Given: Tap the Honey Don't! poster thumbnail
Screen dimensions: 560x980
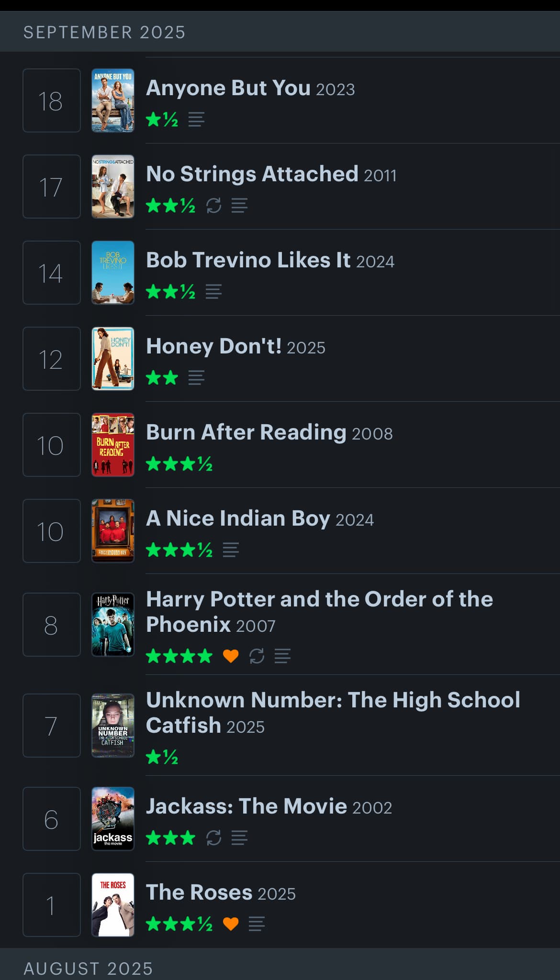Looking at the screenshot, I should 113,359.
